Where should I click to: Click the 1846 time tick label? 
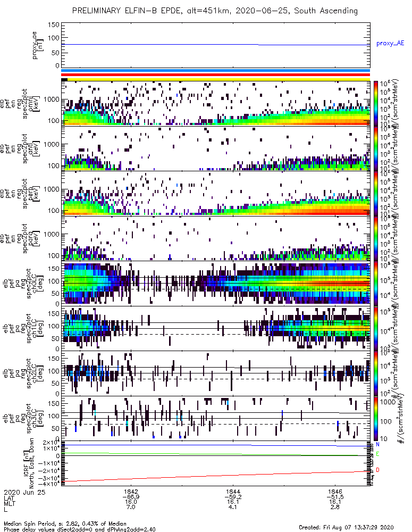tap(335, 492)
